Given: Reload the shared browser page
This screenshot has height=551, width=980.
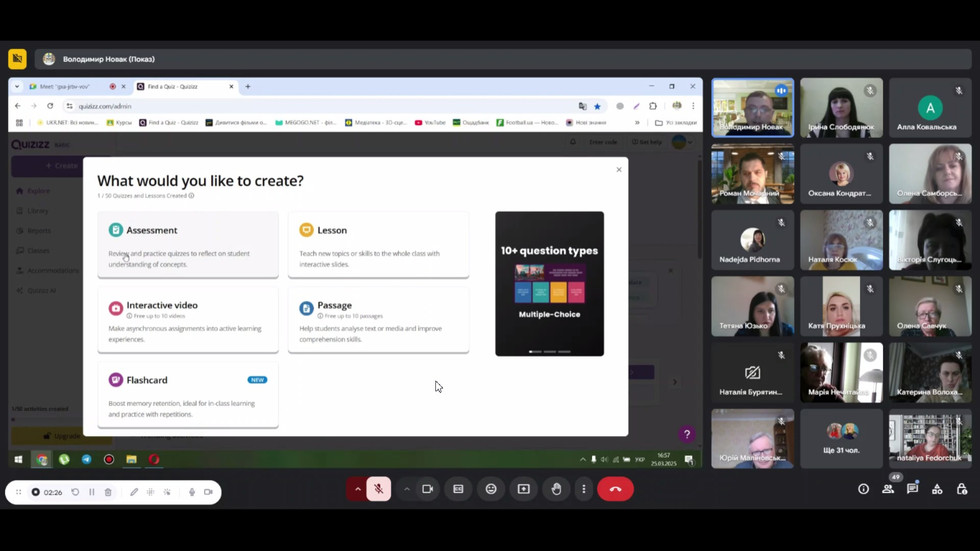Looking at the screenshot, I should point(50,106).
